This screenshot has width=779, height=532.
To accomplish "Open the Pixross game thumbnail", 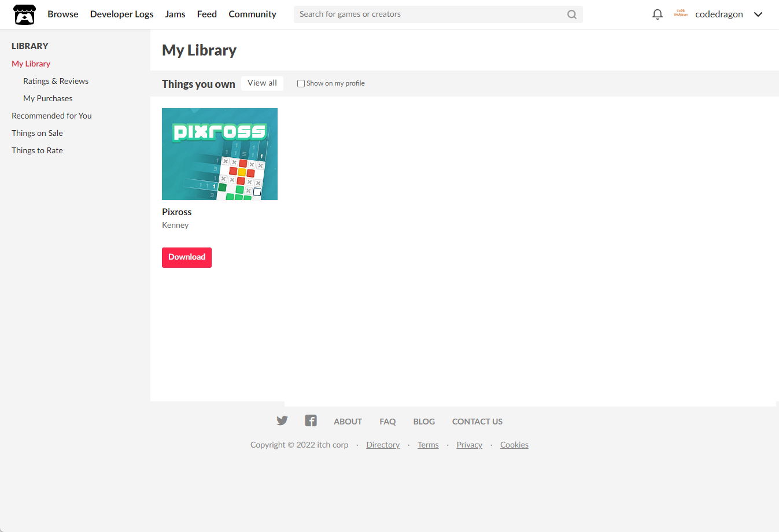I will [x=220, y=154].
